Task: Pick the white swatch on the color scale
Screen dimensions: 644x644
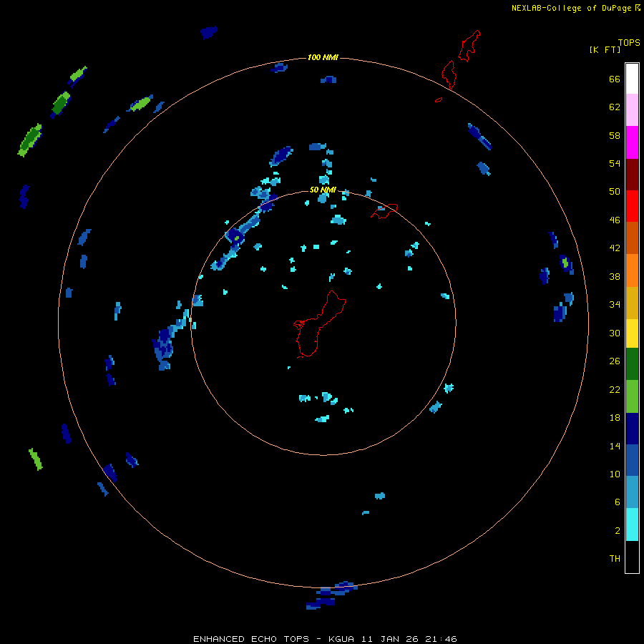Action: (x=632, y=79)
